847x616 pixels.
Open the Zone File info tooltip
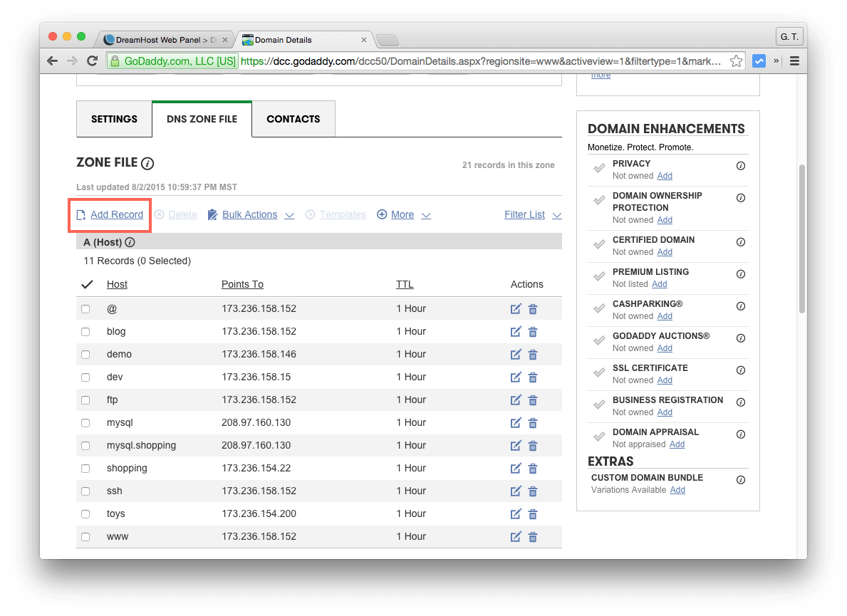click(147, 164)
